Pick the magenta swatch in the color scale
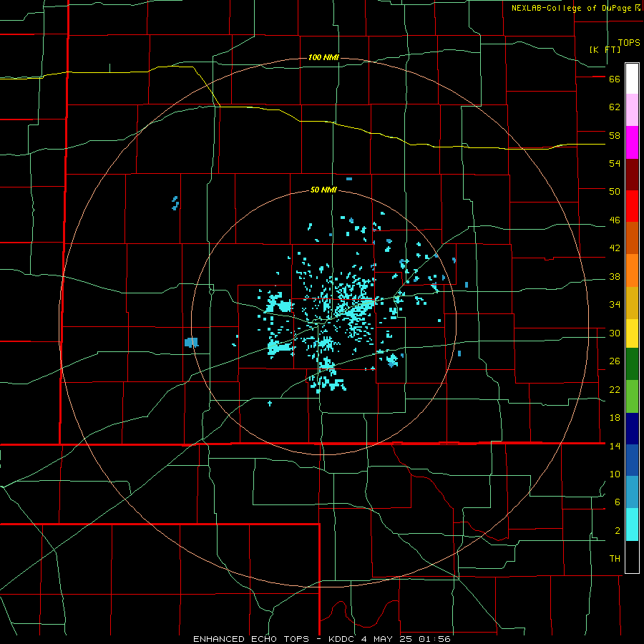This screenshot has width=644, height=644. point(632,142)
